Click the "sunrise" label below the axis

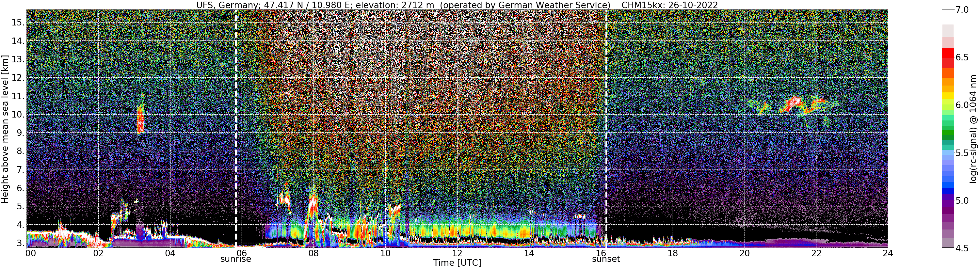[x=236, y=259]
